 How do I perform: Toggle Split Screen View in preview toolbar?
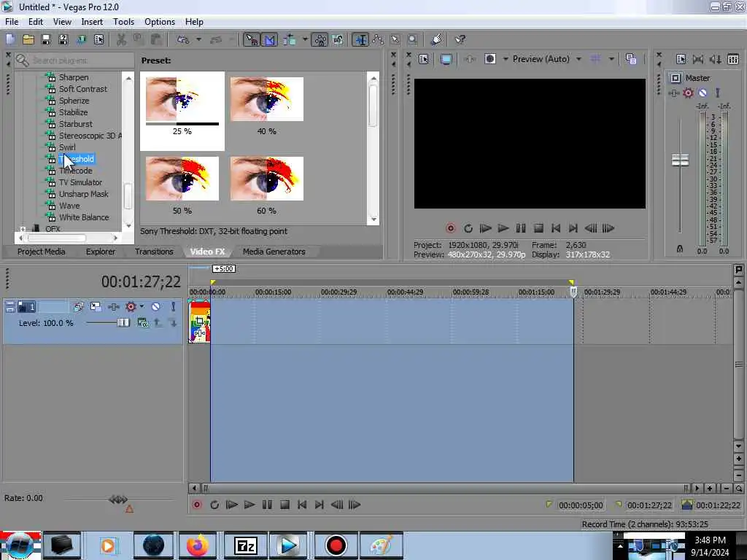[x=489, y=59]
